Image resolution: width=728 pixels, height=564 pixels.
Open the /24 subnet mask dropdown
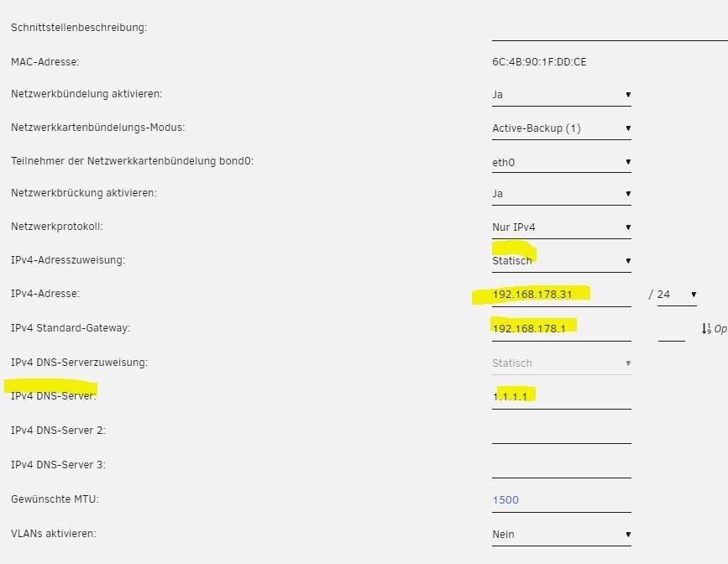677,295
